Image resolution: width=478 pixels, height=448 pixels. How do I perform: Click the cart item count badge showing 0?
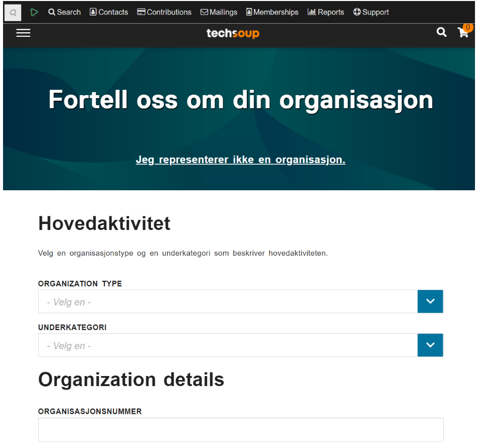468,28
